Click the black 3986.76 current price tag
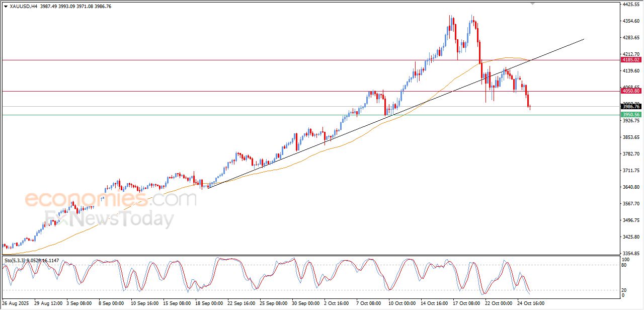644x310 pixels. (630, 106)
